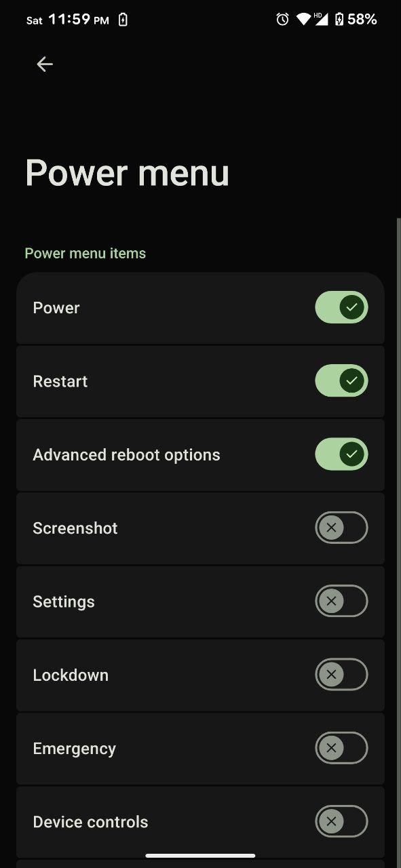The width and height of the screenshot is (401, 868).
Task: Tap the Emergency item text
Action: [x=75, y=749]
